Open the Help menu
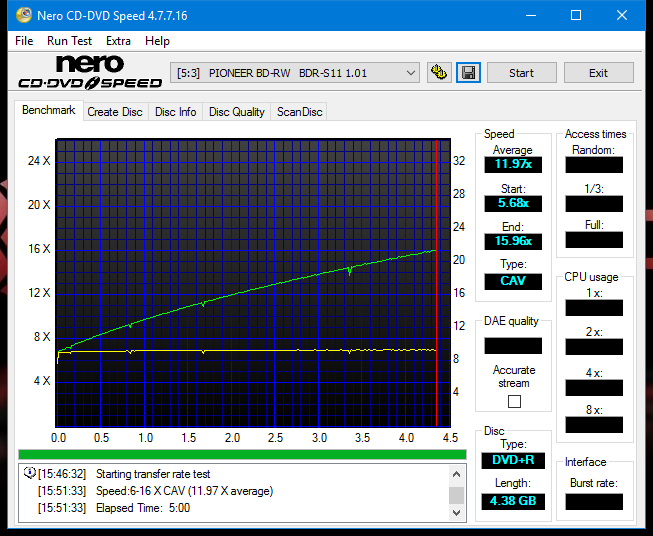This screenshot has height=536, width=653. [157, 41]
